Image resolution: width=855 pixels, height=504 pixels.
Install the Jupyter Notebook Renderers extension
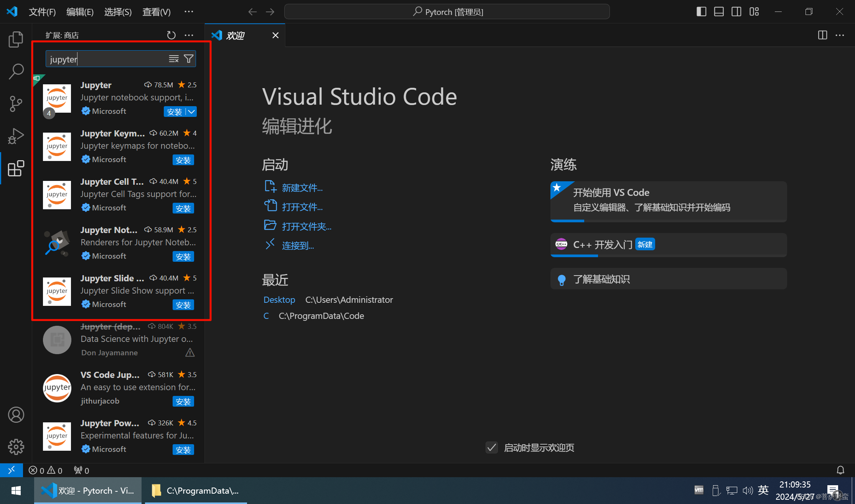[x=183, y=256]
